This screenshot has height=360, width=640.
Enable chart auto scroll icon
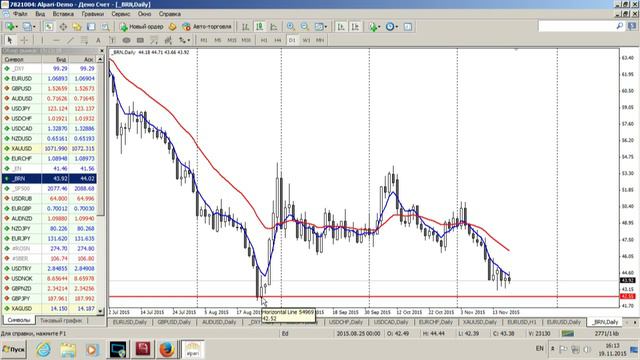pyautogui.click(x=341, y=27)
